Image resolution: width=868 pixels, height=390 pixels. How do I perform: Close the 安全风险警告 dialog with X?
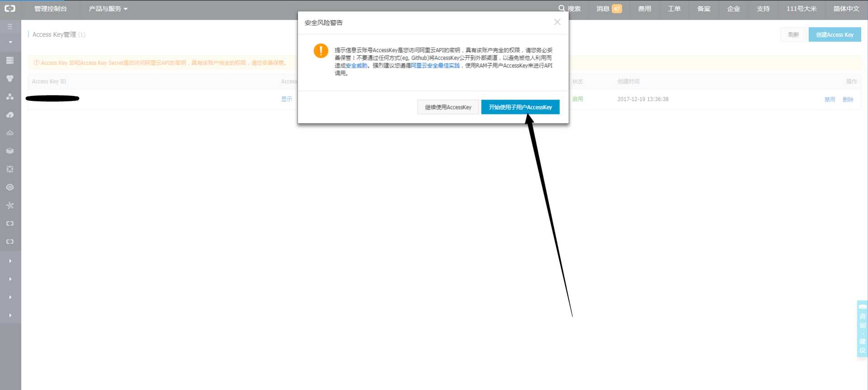(x=557, y=22)
